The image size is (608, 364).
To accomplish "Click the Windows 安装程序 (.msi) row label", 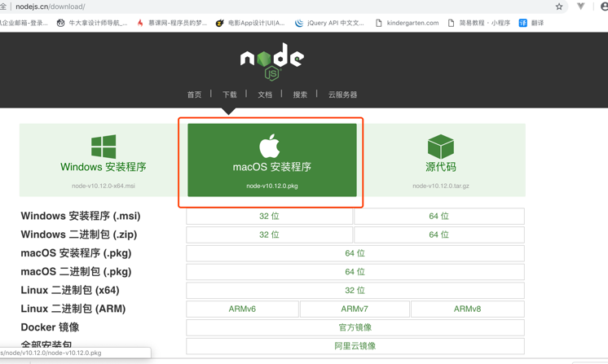I will (x=81, y=216).
